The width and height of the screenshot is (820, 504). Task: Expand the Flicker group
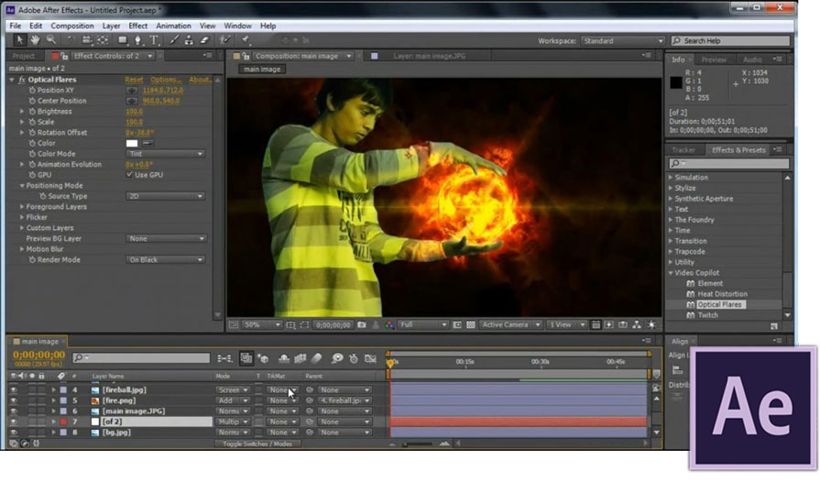pyautogui.click(x=22, y=217)
